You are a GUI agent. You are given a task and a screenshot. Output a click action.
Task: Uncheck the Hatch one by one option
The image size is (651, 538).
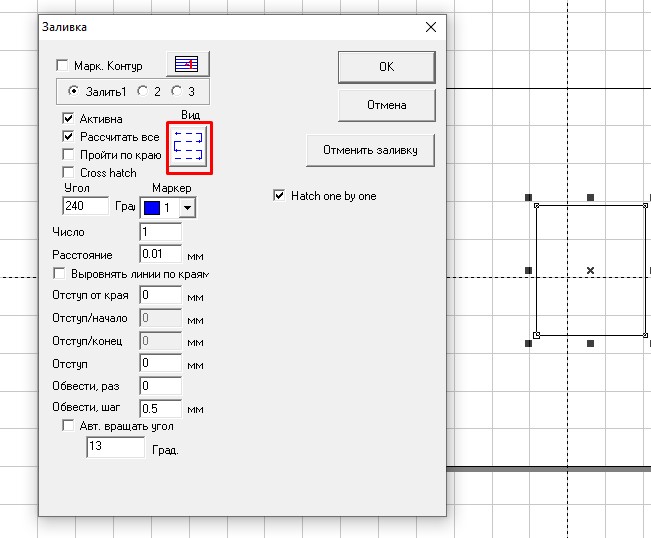[279, 196]
